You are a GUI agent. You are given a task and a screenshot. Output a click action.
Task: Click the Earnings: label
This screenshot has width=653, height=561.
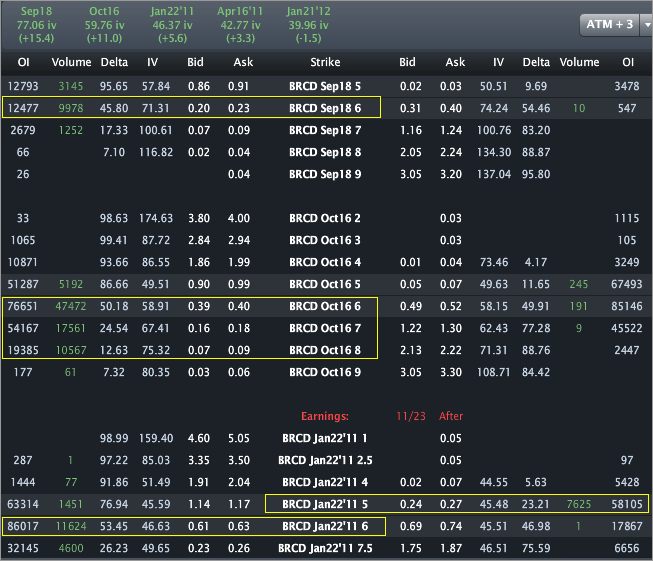click(x=325, y=416)
